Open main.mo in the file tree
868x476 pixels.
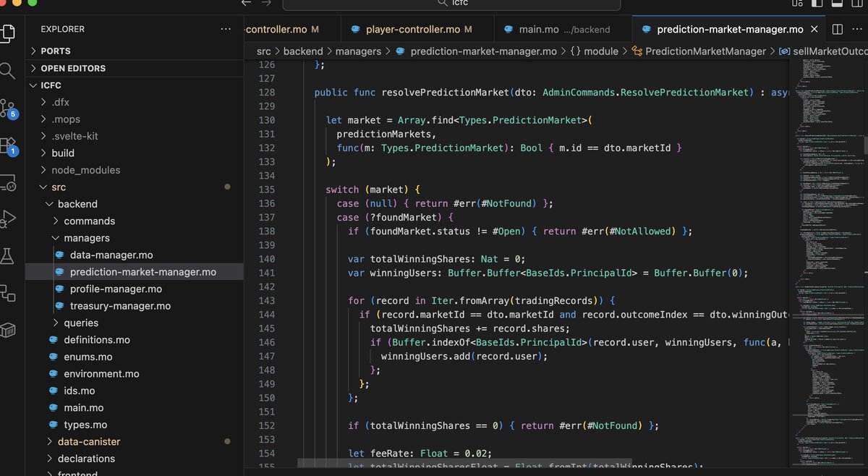pos(134,407)
